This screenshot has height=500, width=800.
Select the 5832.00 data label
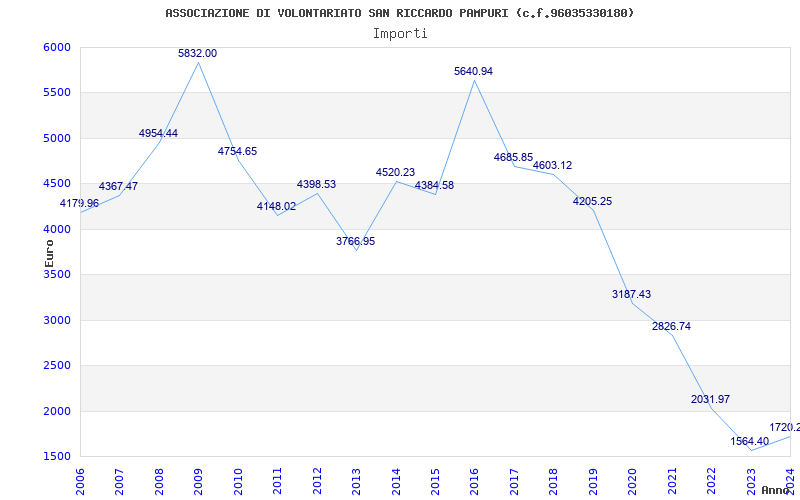click(197, 53)
